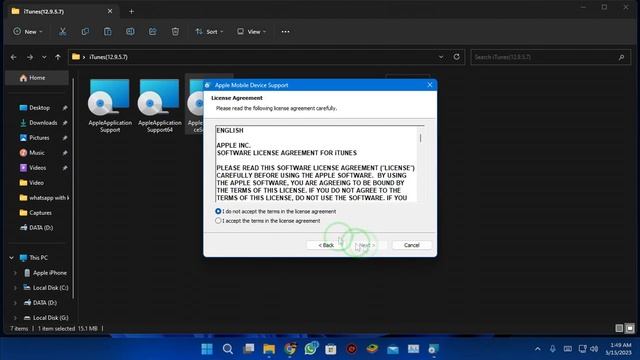The image size is (640, 360).
Task: Click the Cancel button in installer
Action: click(411, 245)
